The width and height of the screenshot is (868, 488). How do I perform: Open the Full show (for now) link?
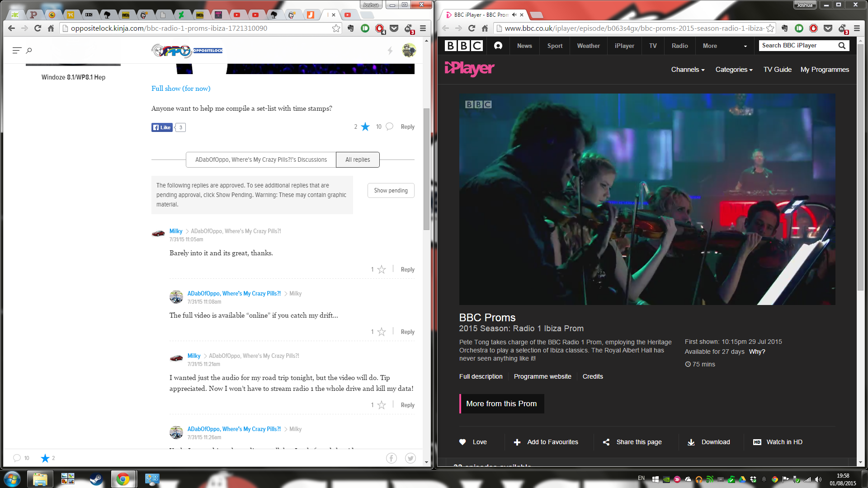(x=181, y=89)
